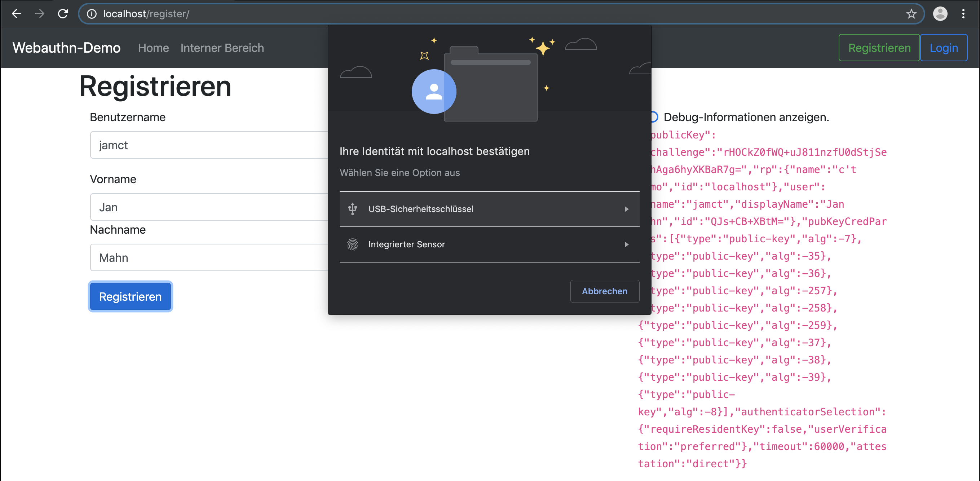Expand the Integrierter Sensor option arrow
The width and height of the screenshot is (980, 481).
pos(626,244)
